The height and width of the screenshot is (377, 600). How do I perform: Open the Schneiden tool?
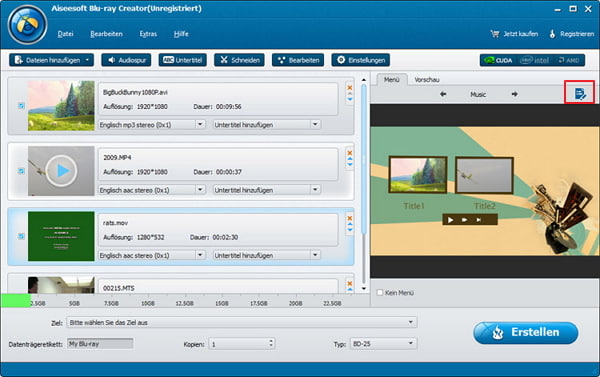(x=239, y=60)
